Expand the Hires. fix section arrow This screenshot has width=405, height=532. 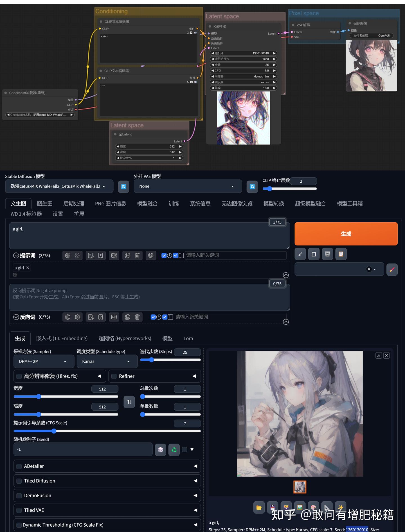pos(99,376)
